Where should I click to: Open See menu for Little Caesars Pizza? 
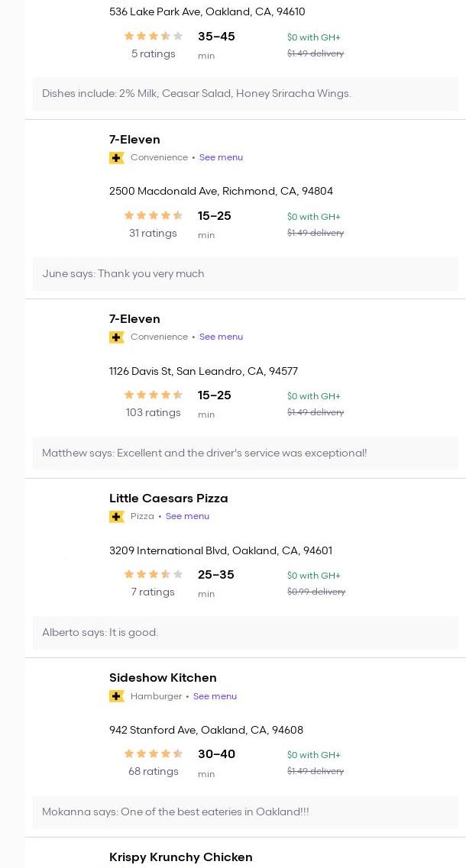(187, 517)
